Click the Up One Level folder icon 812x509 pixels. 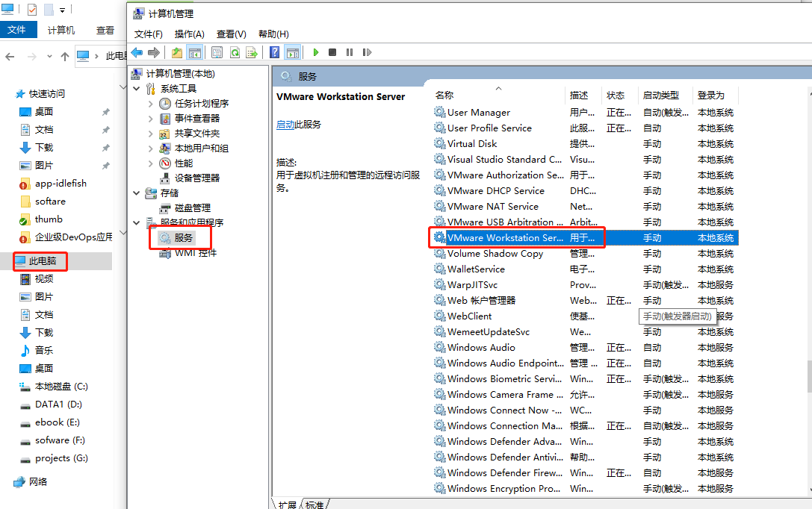pos(177,52)
